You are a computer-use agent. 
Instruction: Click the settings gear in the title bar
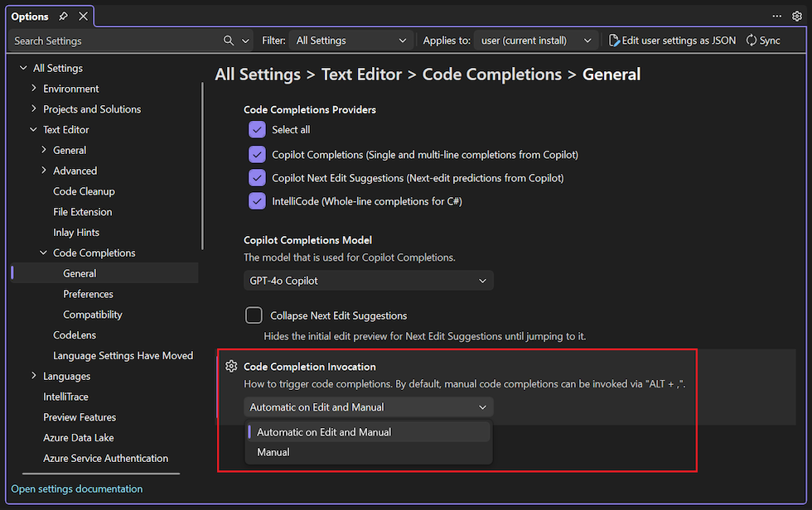[x=797, y=15]
